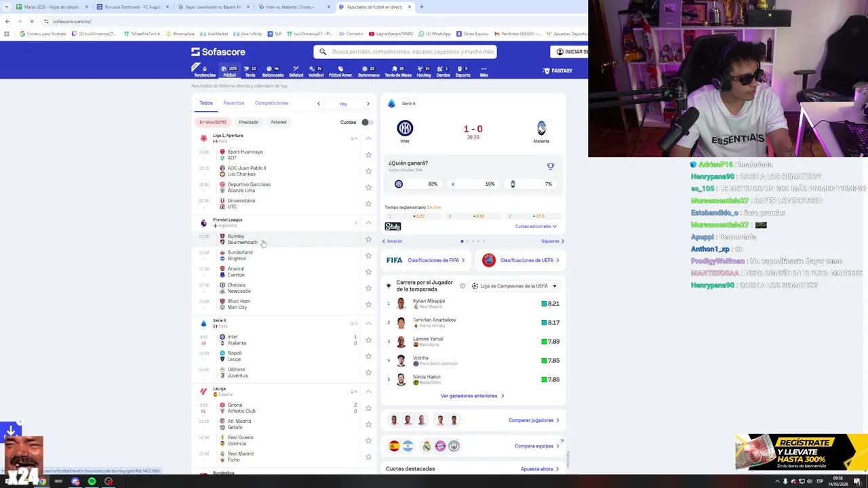Open the Más sports menu
Screen dimensions: 868x488
(x=484, y=71)
